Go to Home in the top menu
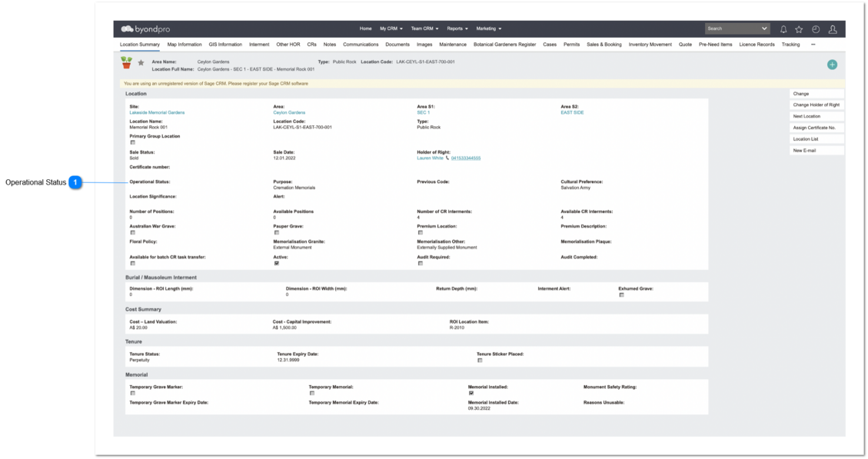 tap(365, 28)
